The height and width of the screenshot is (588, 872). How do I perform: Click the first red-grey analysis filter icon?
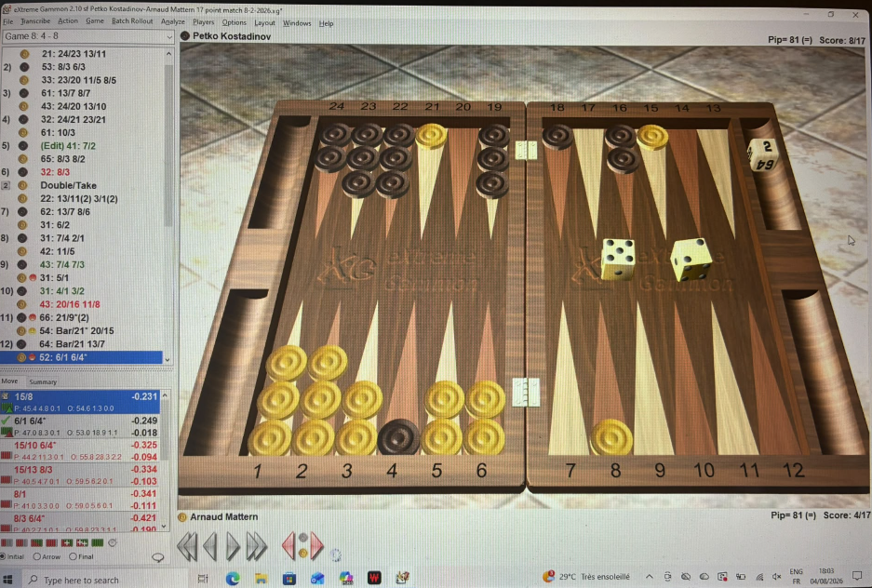coord(7,542)
